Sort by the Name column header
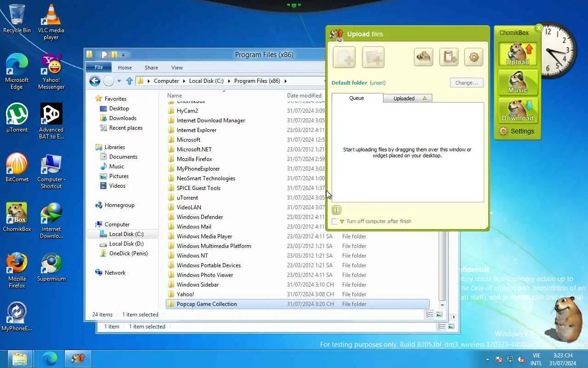This screenshot has height=368, width=588. point(175,96)
